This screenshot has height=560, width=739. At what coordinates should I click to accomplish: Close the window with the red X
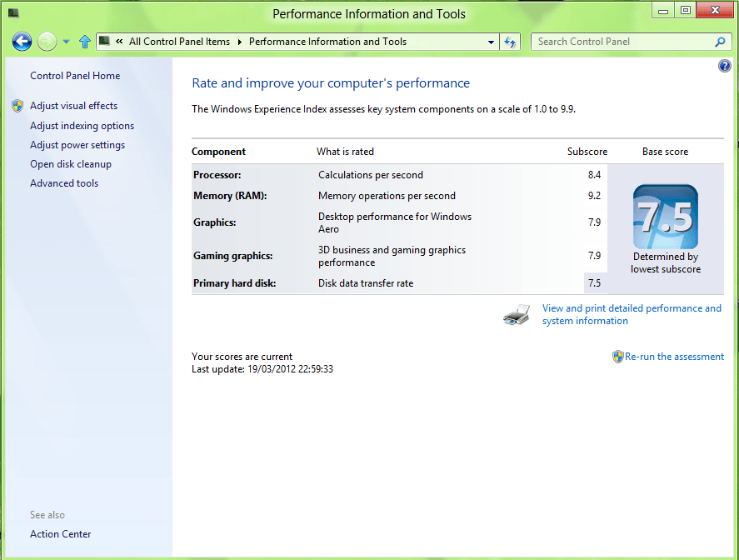pos(715,10)
